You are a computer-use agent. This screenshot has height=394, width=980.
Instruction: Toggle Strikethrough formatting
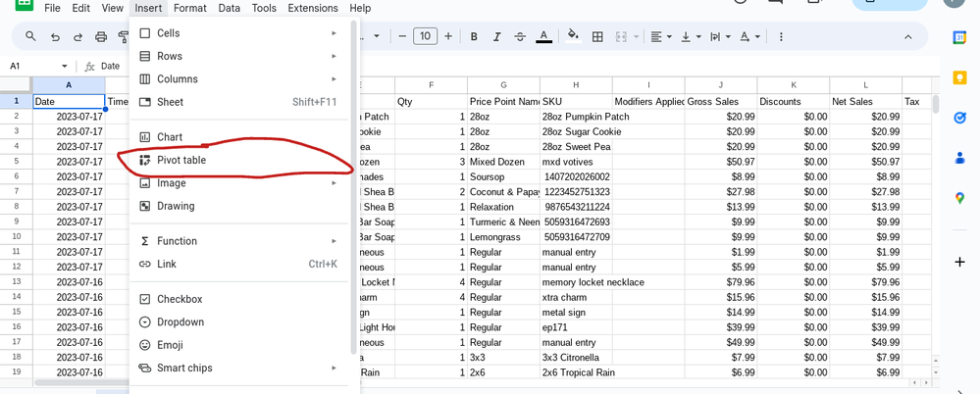(520, 37)
